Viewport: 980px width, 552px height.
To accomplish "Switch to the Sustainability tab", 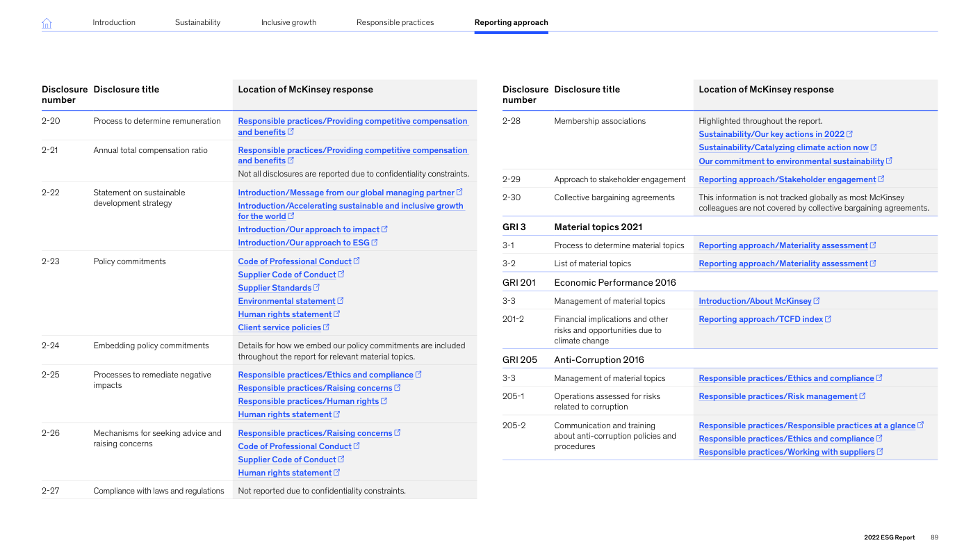I will coord(197,22).
